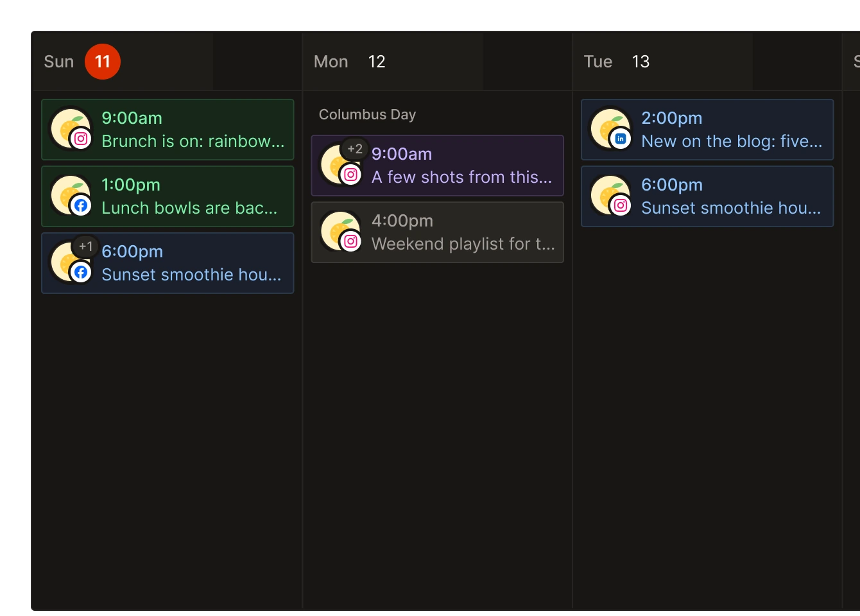Click the Instagram badge on Sunday's Brunch post
Viewport: 860px width, 616px height.
pyautogui.click(x=81, y=139)
